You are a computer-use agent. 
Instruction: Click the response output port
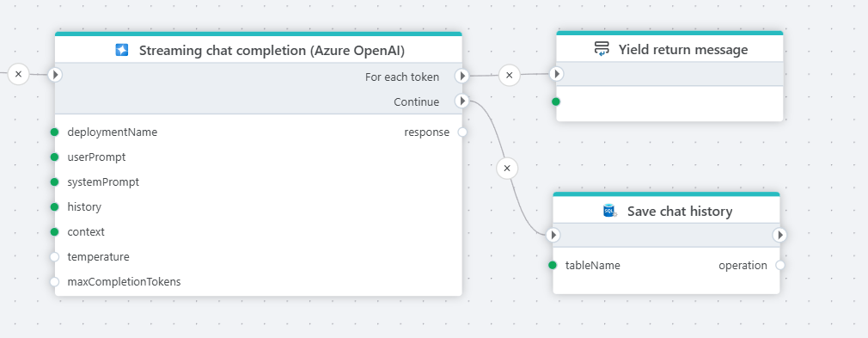(462, 132)
